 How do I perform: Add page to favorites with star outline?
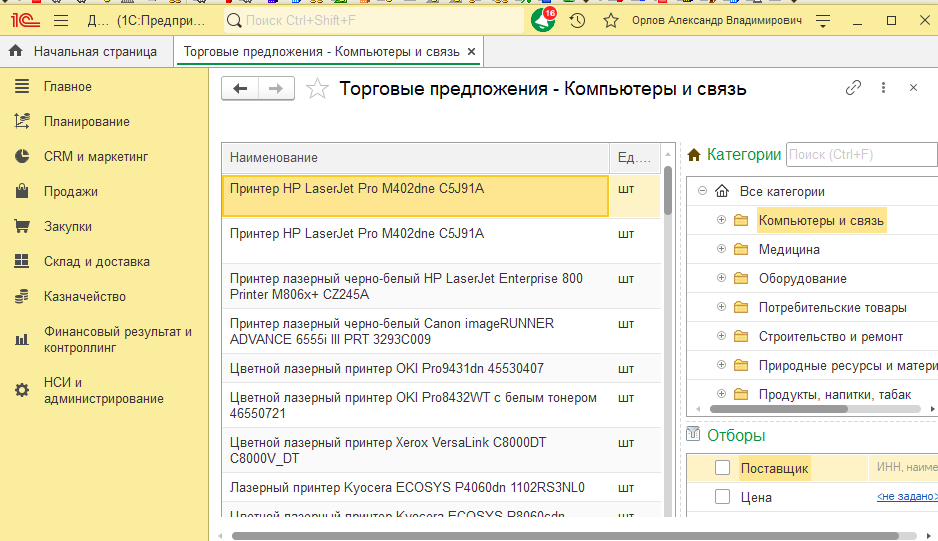[x=317, y=89]
